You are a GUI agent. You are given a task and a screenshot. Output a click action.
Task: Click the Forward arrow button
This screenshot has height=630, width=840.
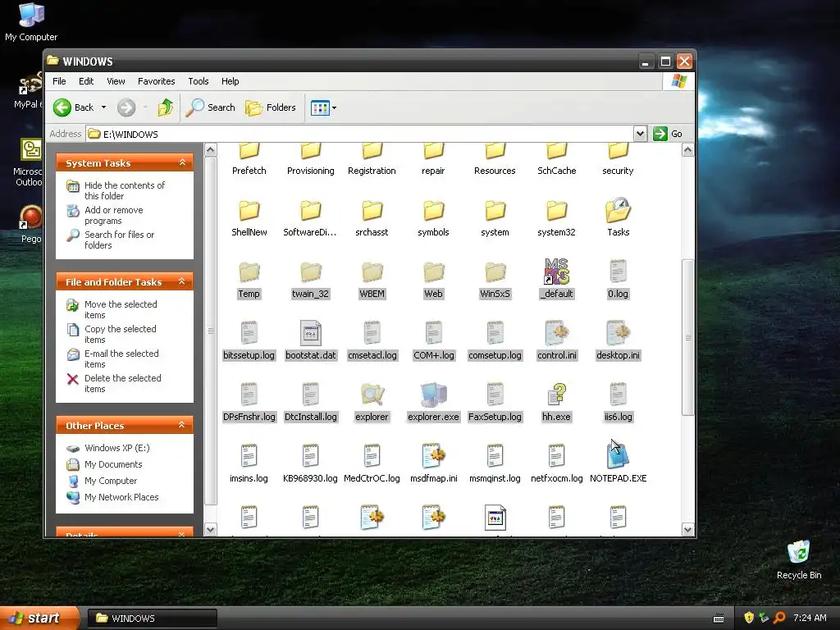126,107
